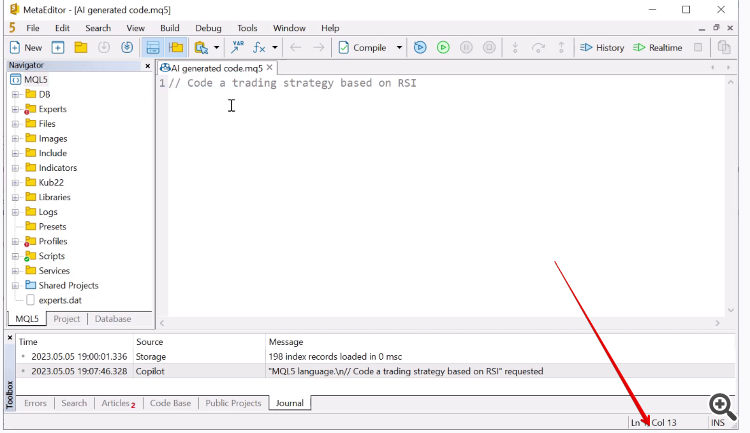Click the Step Out icon
This screenshot has width=750, height=433.
point(561,47)
